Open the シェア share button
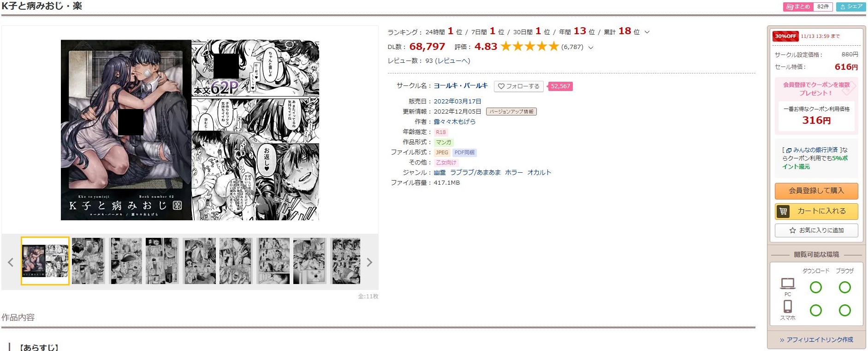 click(x=851, y=6)
